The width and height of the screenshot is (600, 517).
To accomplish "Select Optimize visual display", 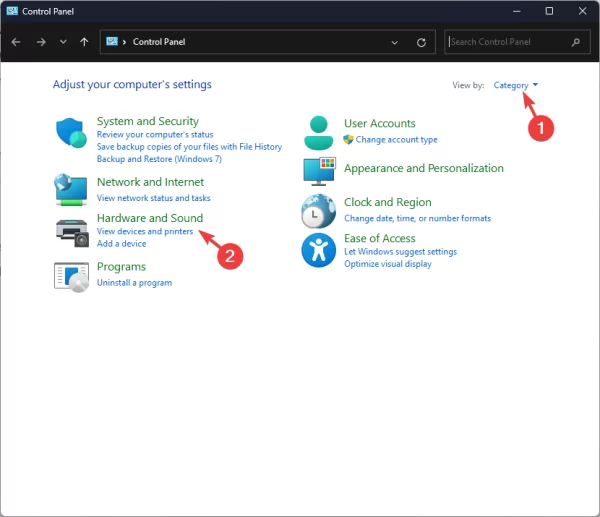I will [x=388, y=264].
